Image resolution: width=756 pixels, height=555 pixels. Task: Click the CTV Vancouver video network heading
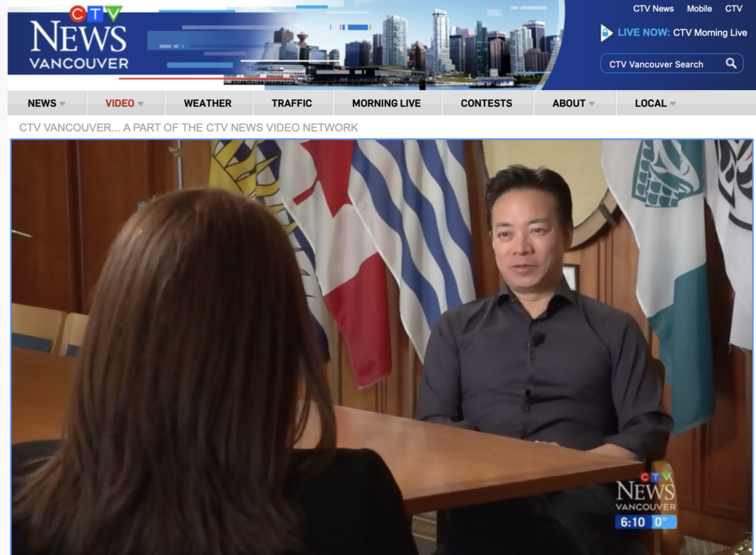click(x=188, y=128)
